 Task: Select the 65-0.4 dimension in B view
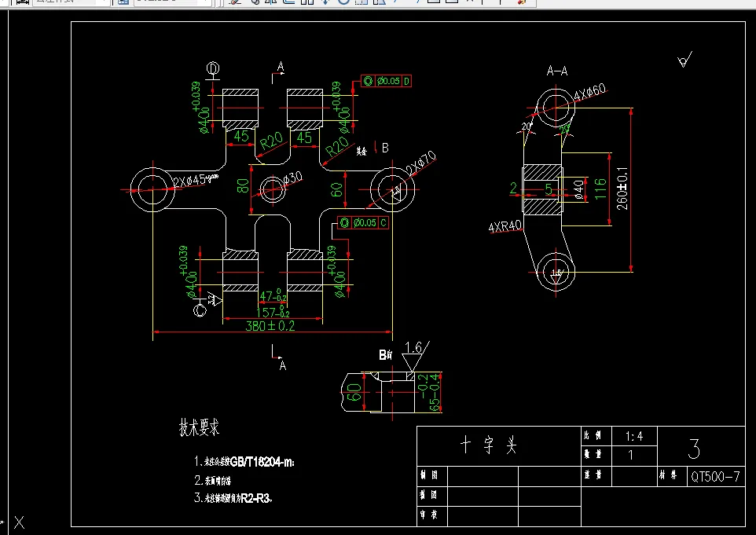click(430, 392)
